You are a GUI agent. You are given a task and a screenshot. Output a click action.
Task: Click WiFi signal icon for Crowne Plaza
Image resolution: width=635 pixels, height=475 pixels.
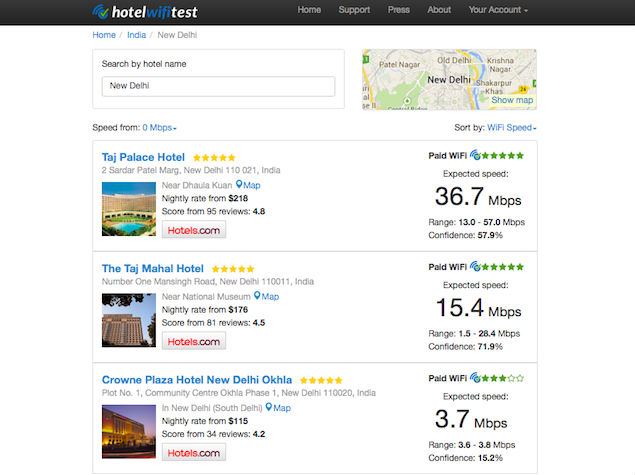475,377
